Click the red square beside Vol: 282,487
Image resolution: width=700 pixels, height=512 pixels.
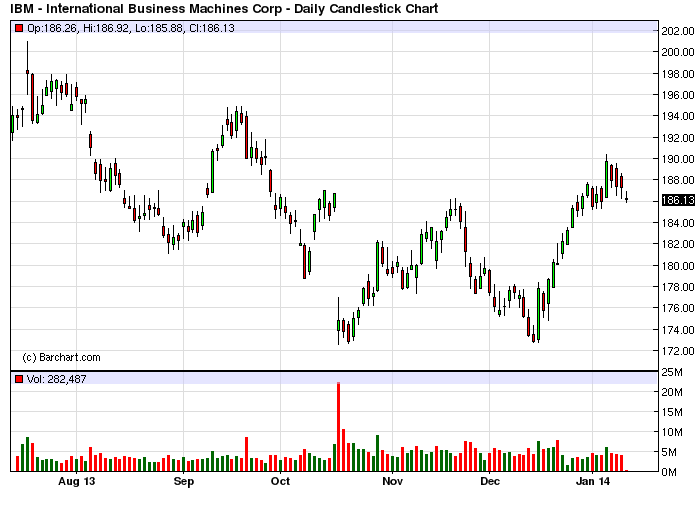pyautogui.click(x=19, y=379)
